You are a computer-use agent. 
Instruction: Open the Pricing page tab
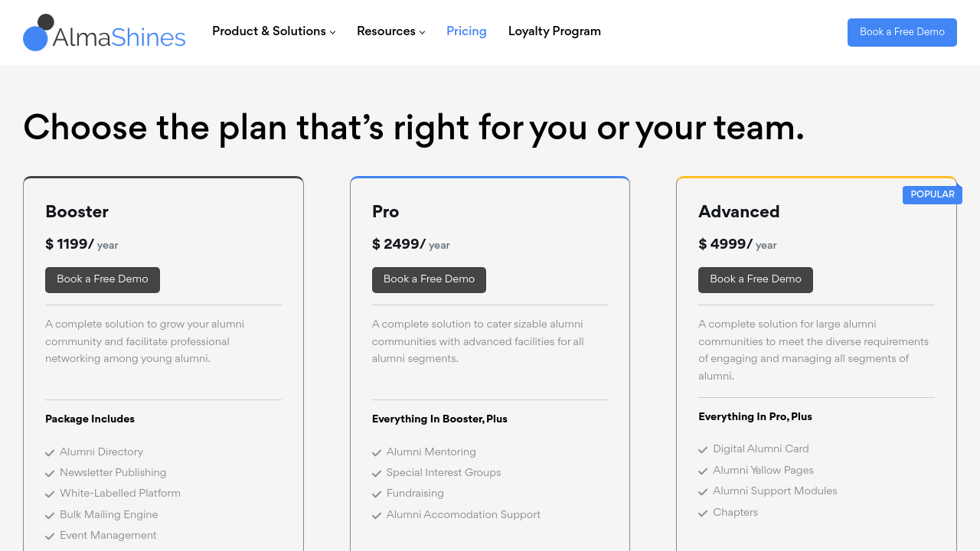click(466, 31)
